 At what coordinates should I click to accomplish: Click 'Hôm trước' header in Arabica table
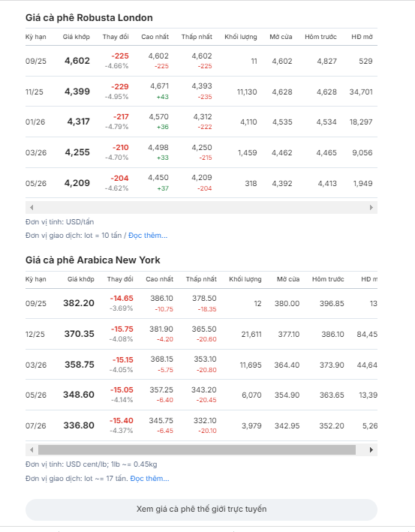click(328, 279)
